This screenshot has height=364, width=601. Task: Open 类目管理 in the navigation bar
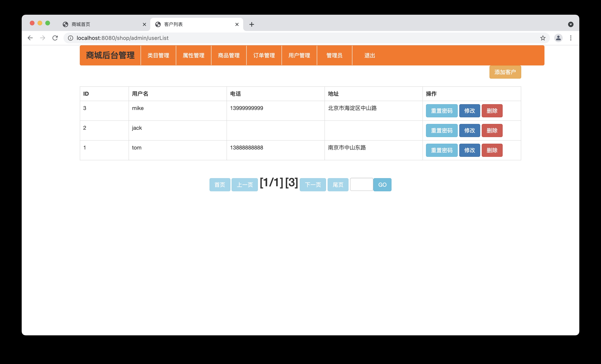158,55
